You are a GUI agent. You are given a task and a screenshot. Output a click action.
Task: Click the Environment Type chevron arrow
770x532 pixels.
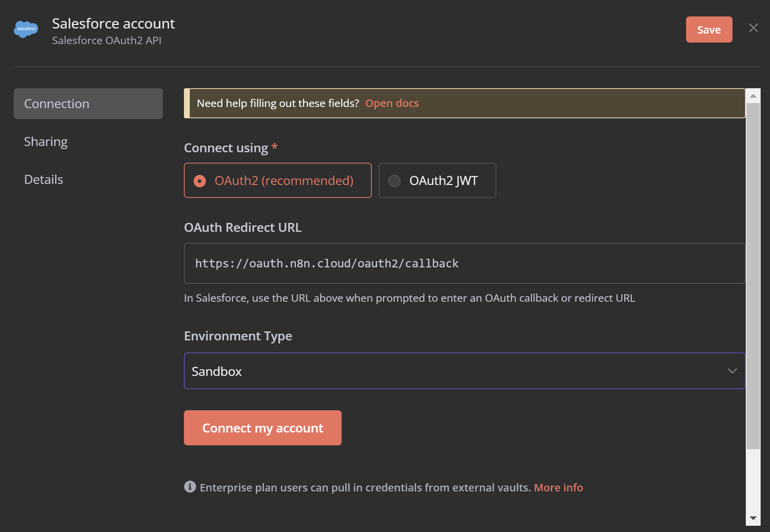click(x=732, y=371)
